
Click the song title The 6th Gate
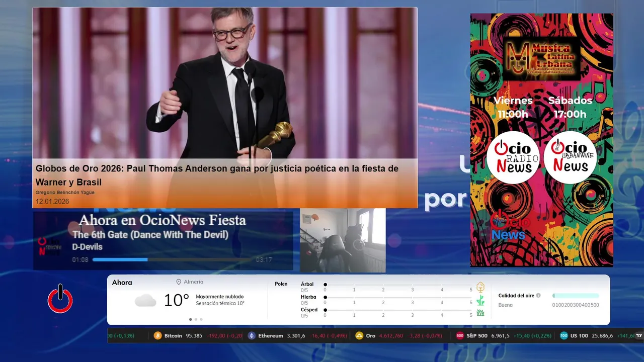(150, 235)
